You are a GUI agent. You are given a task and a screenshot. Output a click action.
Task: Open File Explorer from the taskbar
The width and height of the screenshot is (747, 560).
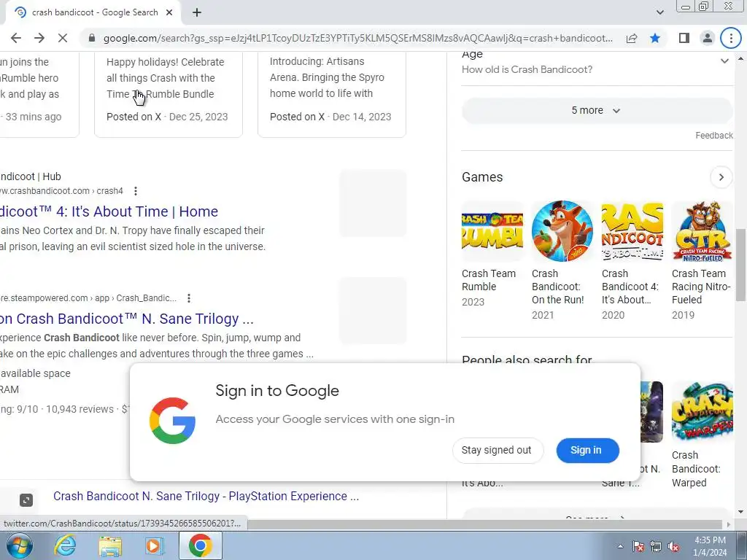(111, 545)
